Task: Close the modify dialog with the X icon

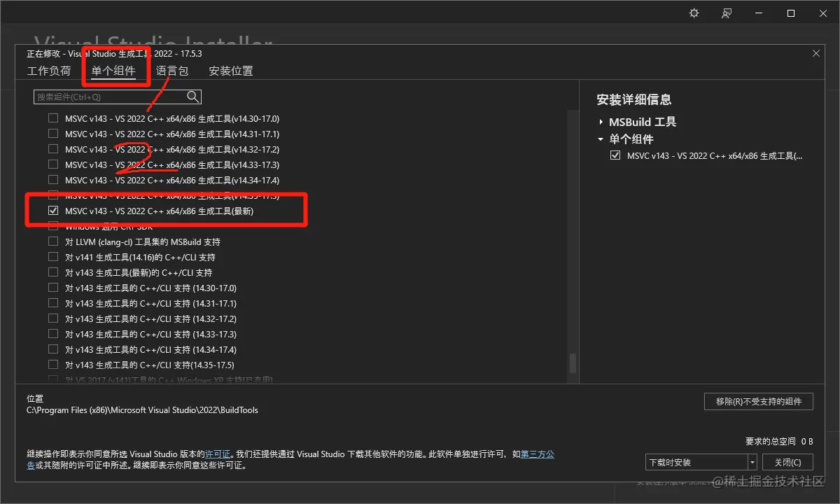Action: [x=816, y=53]
